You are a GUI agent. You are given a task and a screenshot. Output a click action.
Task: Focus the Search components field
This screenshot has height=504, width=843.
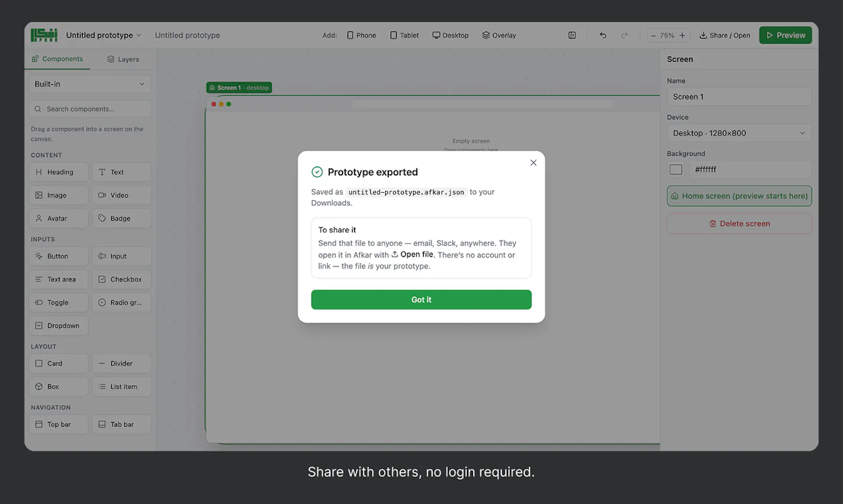(90, 109)
